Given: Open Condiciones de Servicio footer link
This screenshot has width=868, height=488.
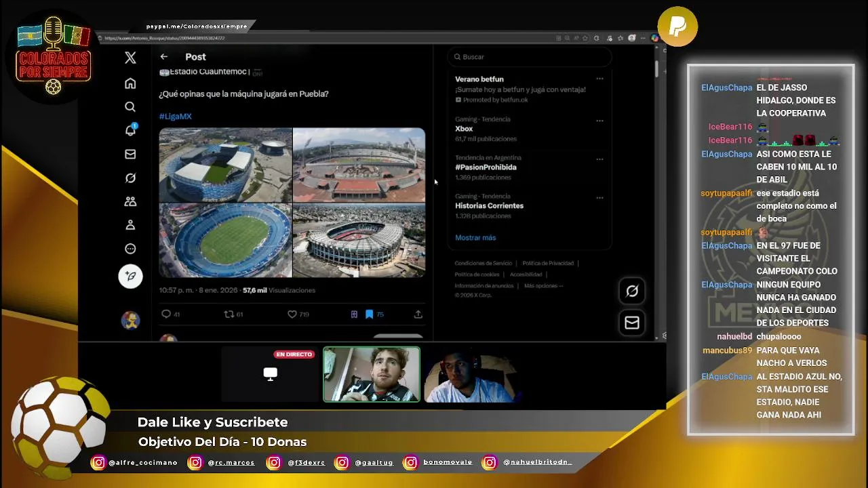Looking at the screenshot, I should 483,263.
